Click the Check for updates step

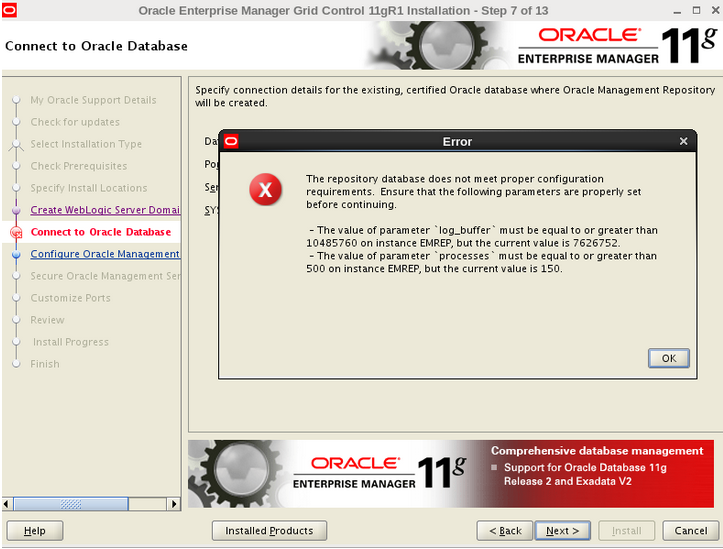tap(75, 122)
